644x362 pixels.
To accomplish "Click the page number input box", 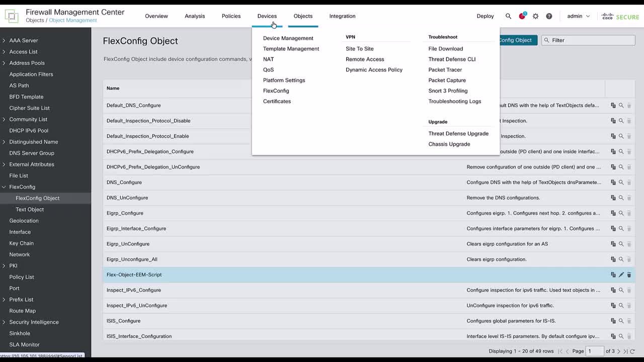I will coord(595,351).
